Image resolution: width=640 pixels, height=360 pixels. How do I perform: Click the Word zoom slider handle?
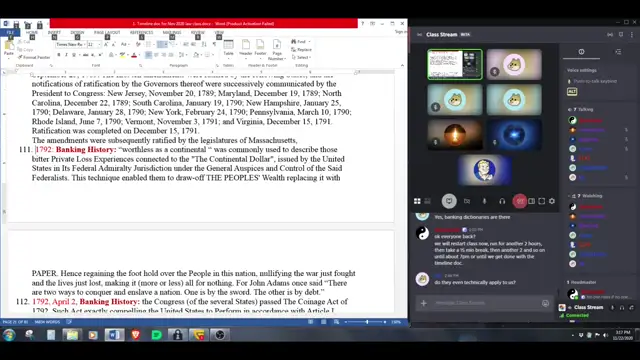(x=367, y=322)
